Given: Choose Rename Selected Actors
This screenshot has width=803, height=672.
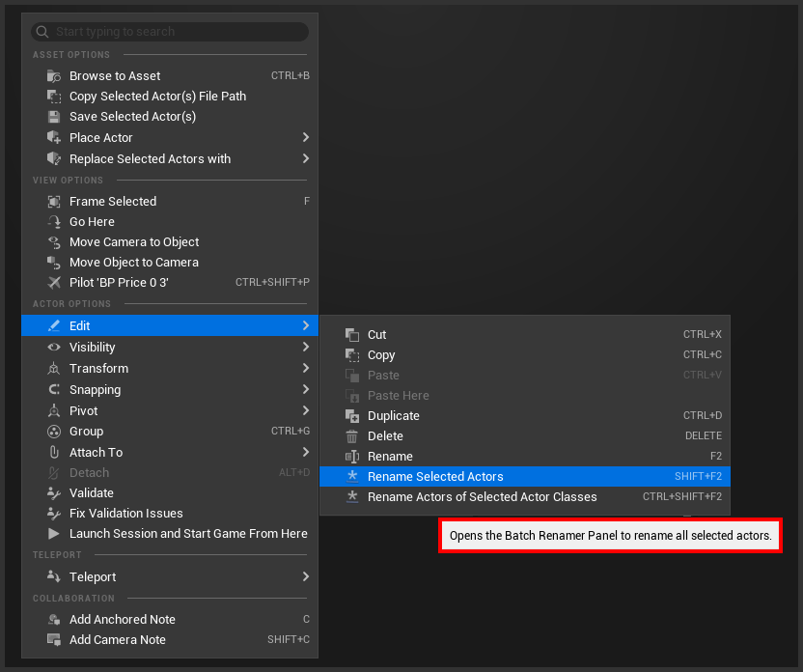Looking at the screenshot, I should click(525, 477).
